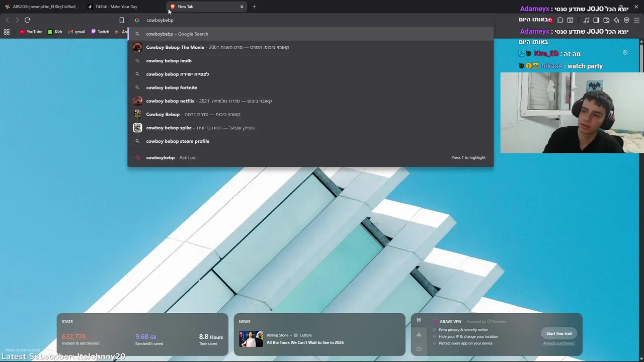644x362 pixels.
Task: Open chat overlay settings gear
Action: [x=625, y=52]
